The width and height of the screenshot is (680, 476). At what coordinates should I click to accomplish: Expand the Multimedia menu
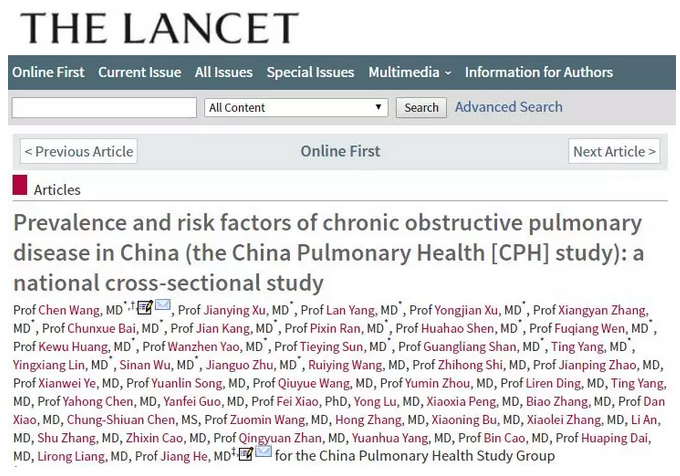[410, 72]
